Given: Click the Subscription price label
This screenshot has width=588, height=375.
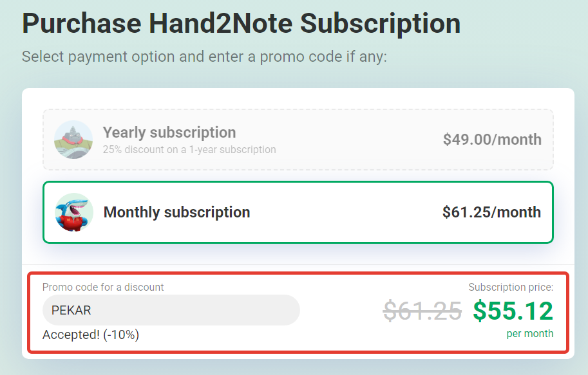Looking at the screenshot, I should tap(511, 288).
